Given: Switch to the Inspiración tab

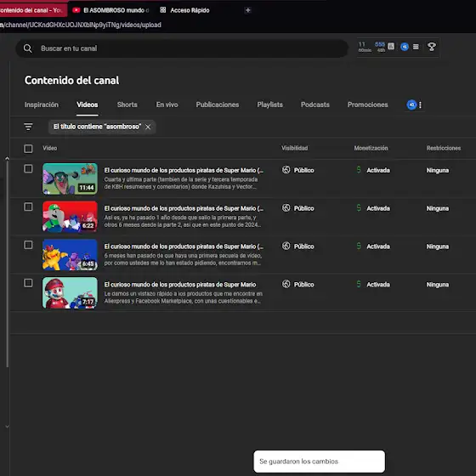Looking at the screenshot, I should (42, 105).
